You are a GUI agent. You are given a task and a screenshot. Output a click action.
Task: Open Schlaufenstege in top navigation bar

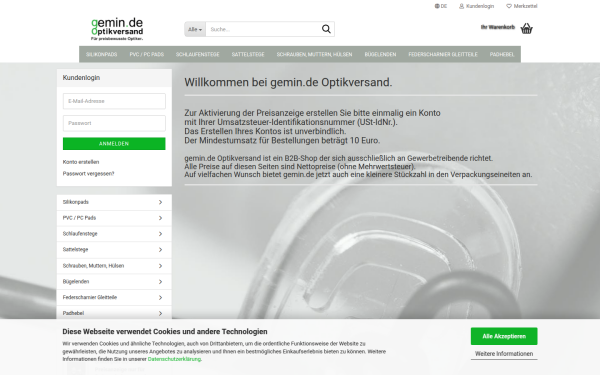pyautogui.click(x=197, y=54)
